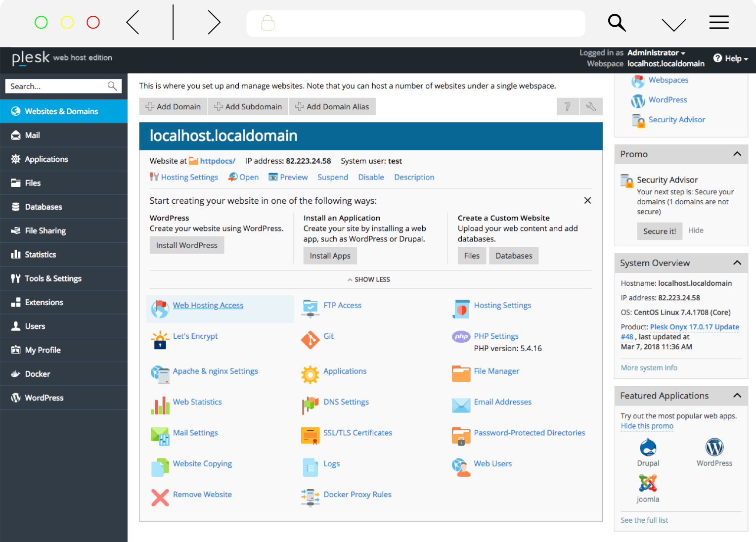Click the httpdocs/ folder link
The width and height of the screenshot is (756, 542).
(x=217, y=161)
